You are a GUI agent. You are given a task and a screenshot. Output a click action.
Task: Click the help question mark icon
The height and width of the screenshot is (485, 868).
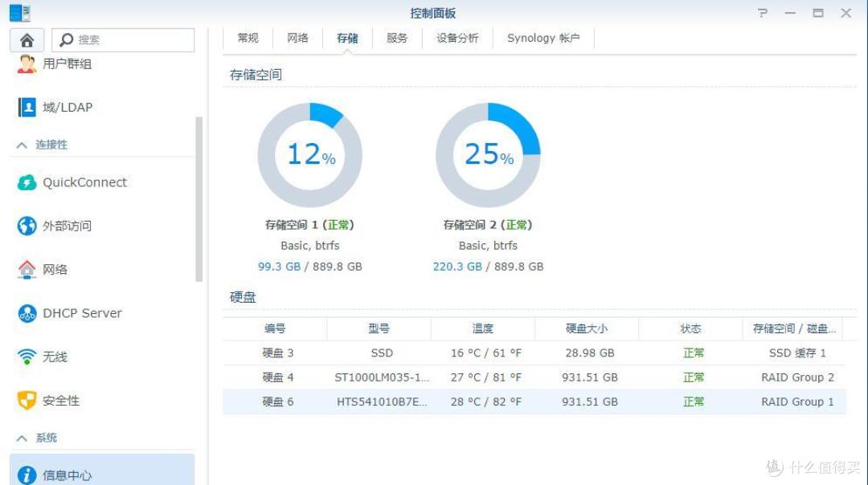click(763, 13)
